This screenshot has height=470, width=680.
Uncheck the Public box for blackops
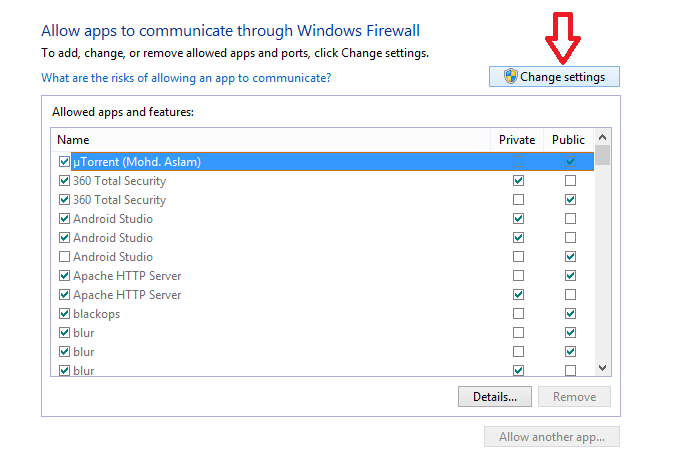click(x=570, y=314)
